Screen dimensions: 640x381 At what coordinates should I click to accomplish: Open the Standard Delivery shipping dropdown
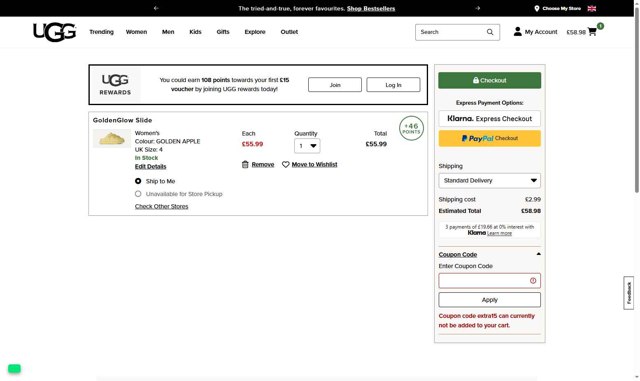coord(489,180)
